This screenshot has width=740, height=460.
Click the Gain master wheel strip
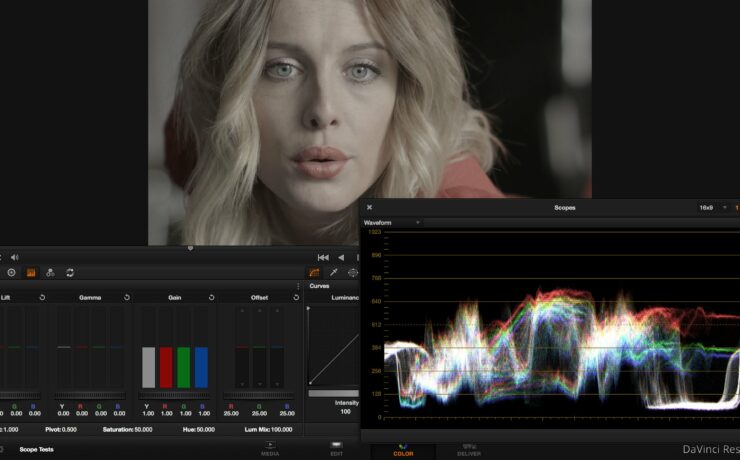click(175, 395)
